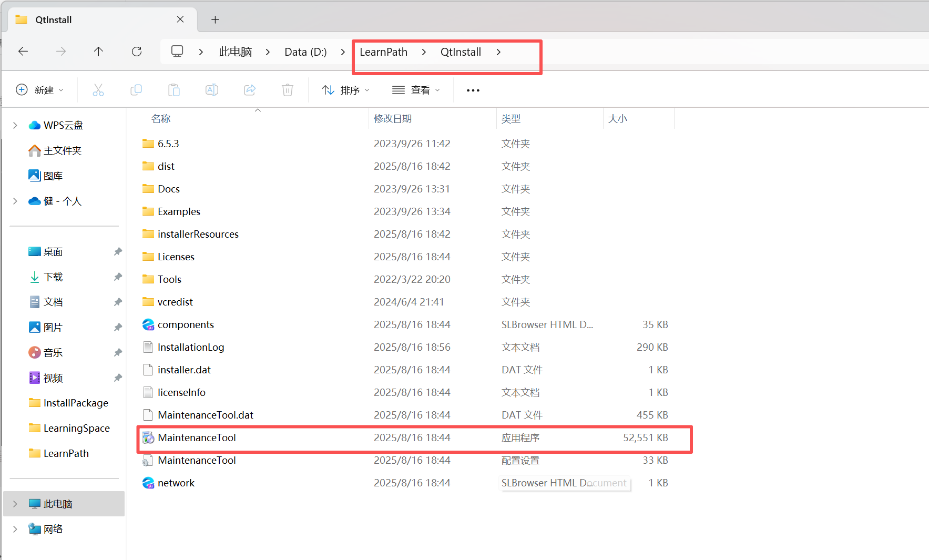Open chevron after Data (D:) in address bar

point(343,52)
